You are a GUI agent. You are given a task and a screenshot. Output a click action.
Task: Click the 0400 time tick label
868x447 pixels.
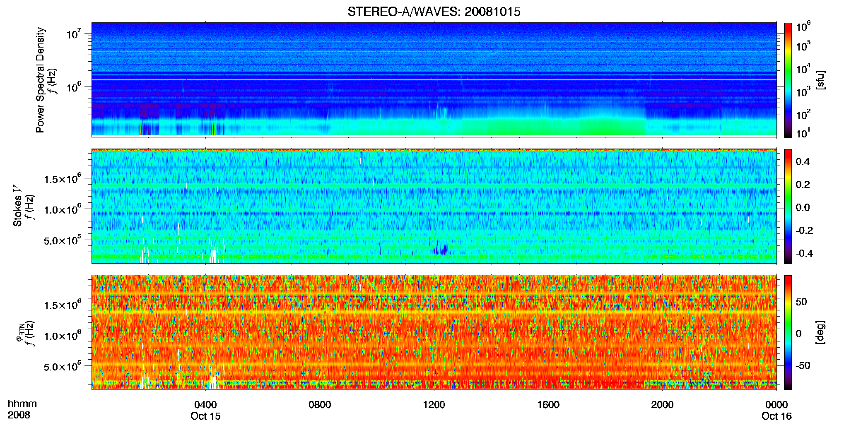(205, 405)
